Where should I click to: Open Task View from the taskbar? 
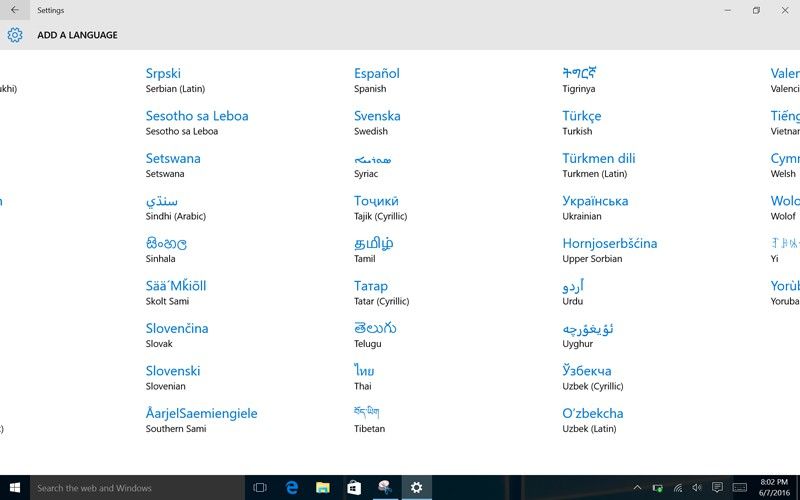(x=260, y=488)
